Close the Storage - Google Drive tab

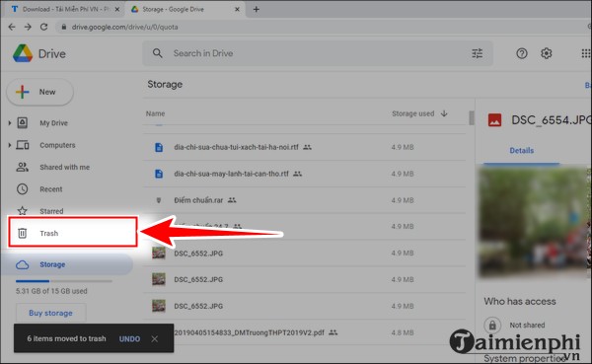point(237,9)
